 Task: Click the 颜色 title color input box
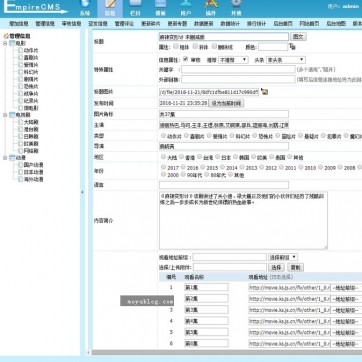(x=273, y=47)
